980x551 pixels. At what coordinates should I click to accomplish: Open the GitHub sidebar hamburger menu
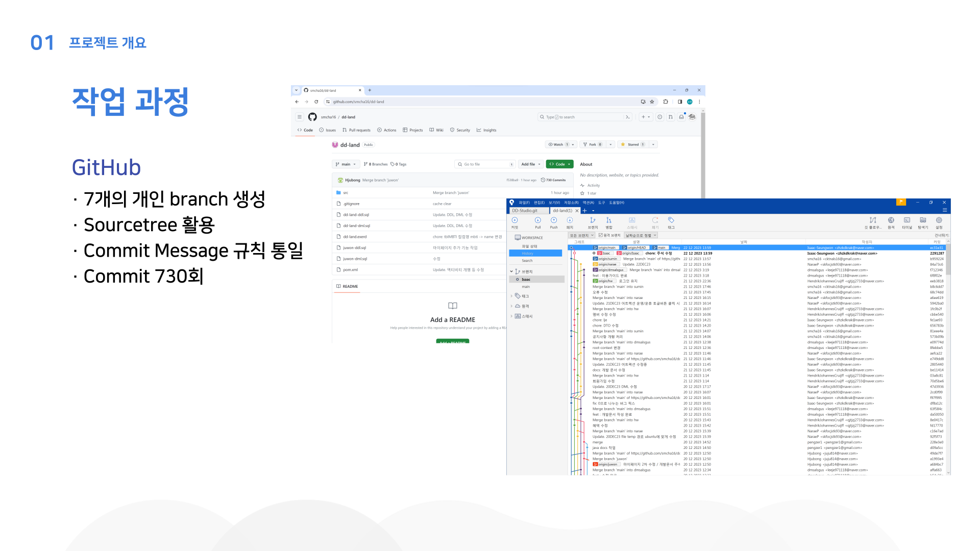[x=300, y=117]
